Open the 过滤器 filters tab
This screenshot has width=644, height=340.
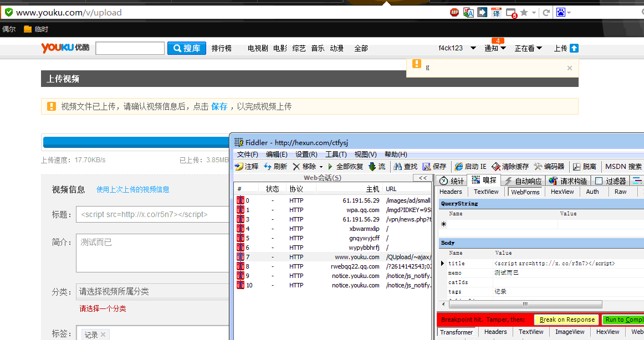[x=611, y=181]
